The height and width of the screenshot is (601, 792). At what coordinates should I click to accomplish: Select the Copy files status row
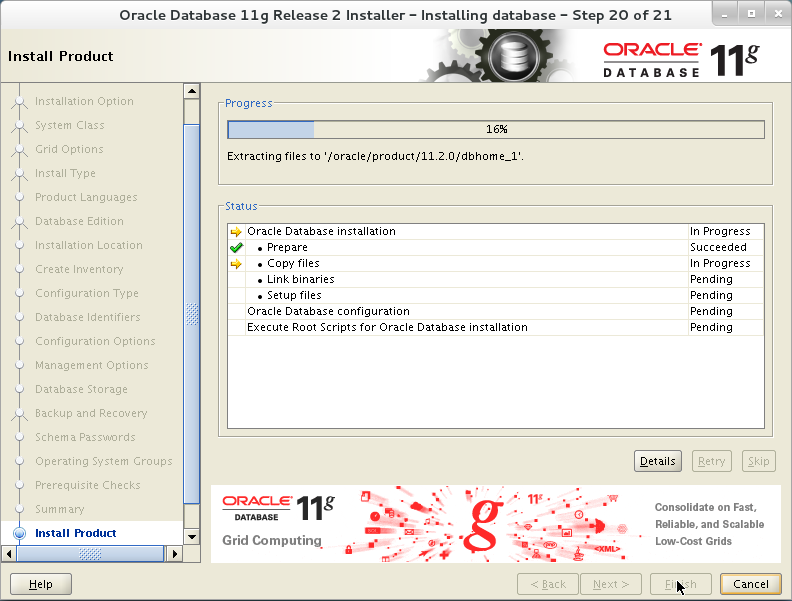click(496, 264)
